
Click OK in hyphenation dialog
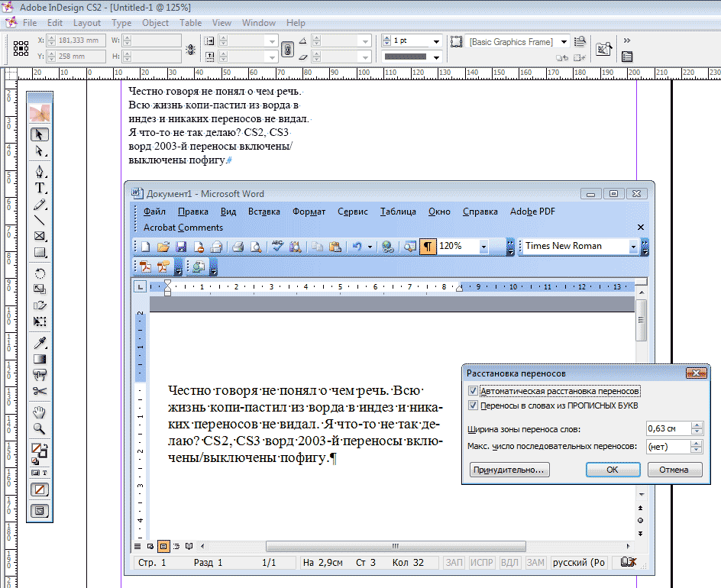[613, 470]
